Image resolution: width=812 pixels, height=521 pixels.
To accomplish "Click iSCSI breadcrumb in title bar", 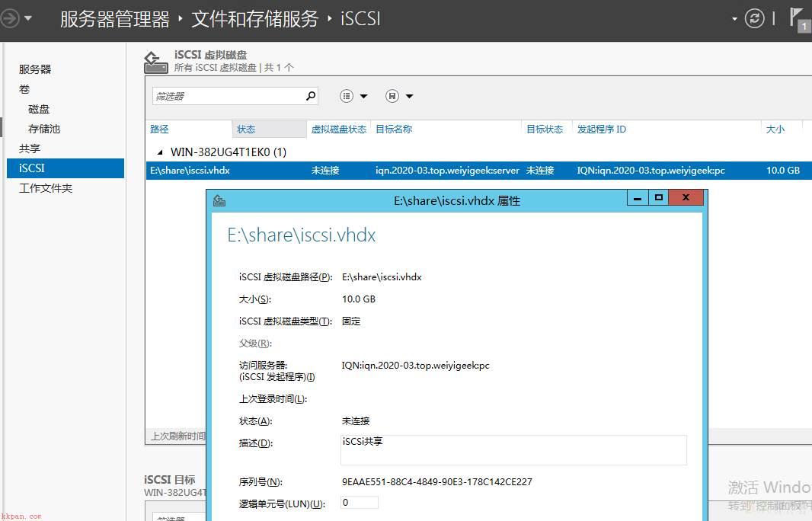I will coord(360,19).
